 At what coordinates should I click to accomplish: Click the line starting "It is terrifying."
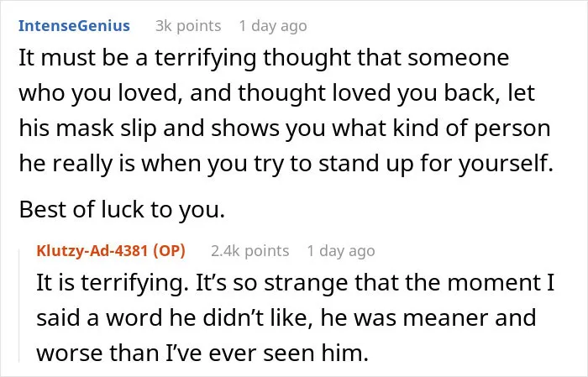pyautogui.click(x=295, y=283)
